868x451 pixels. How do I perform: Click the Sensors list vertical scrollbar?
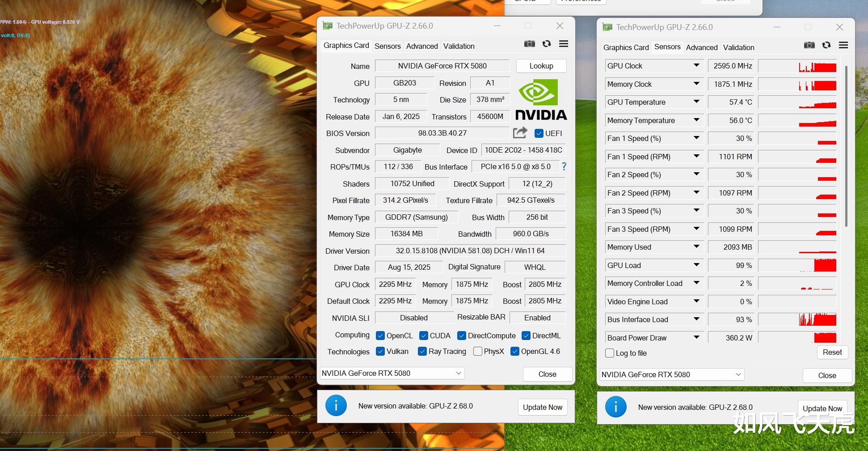click(846, 145)
